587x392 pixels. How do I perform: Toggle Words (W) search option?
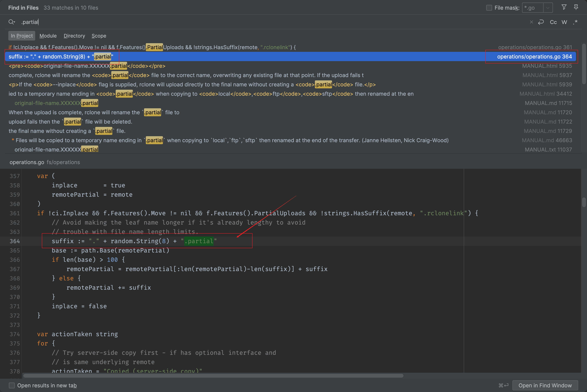(564, 22)
